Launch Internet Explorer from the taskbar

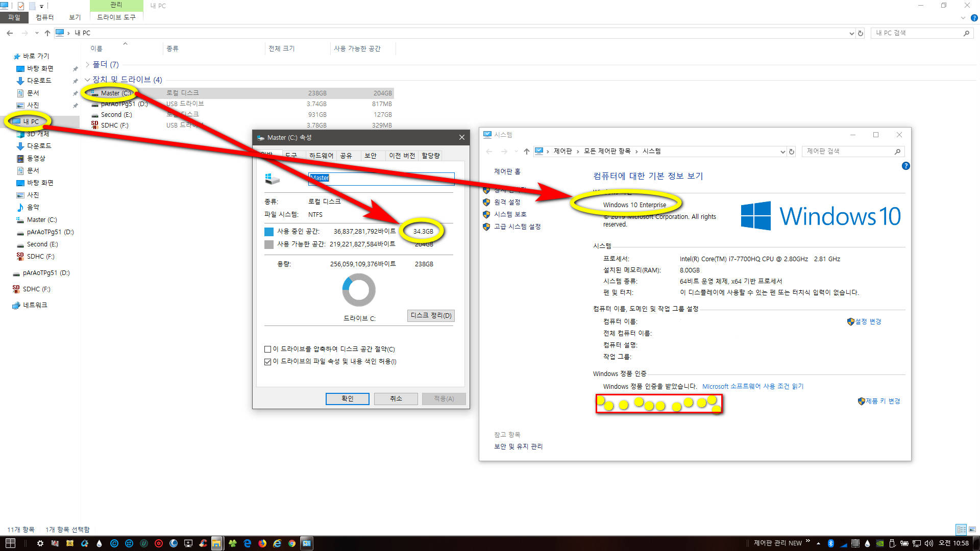[x=277, y=543]
